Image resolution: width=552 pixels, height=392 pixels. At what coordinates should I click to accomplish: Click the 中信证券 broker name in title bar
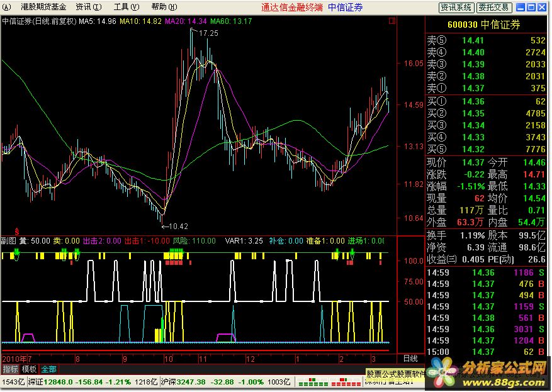(x=345, y=8)
